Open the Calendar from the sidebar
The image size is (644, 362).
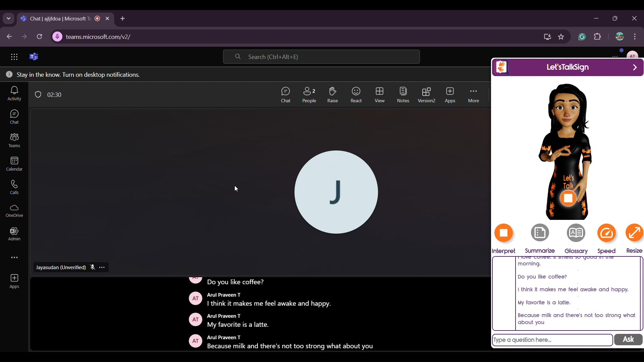point(14,164)
